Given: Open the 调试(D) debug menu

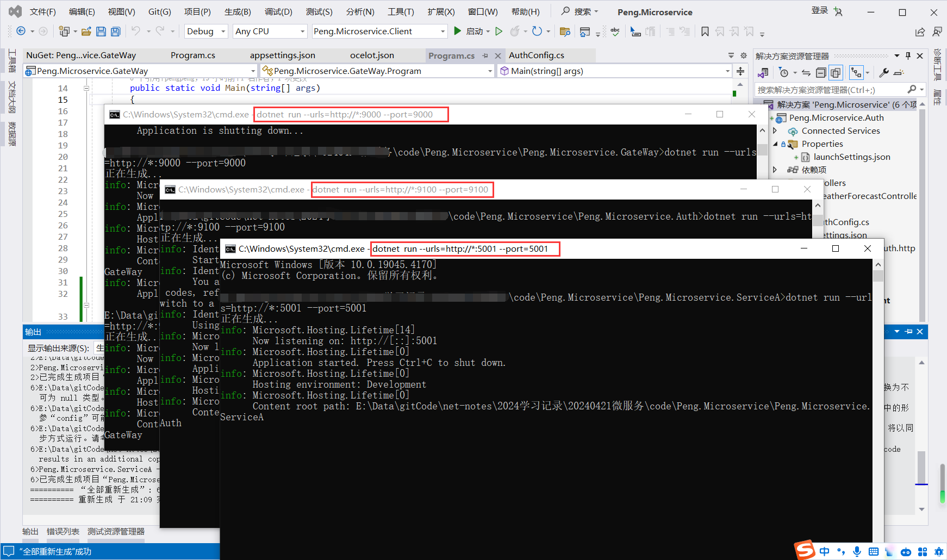Looking at the screenshot, I should coord(278,11).
